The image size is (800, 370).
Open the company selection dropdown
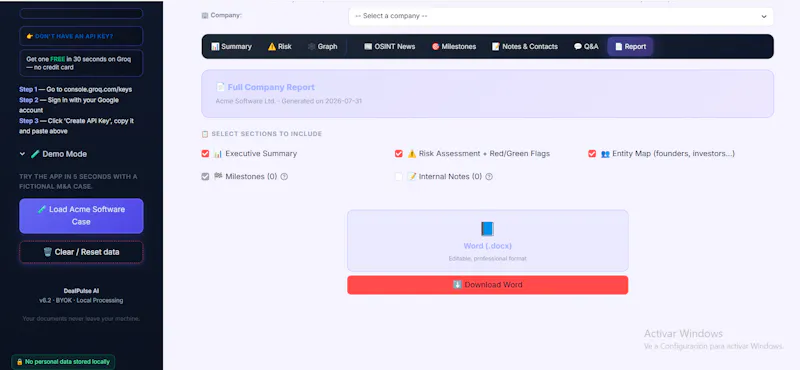tap(561, 16)
